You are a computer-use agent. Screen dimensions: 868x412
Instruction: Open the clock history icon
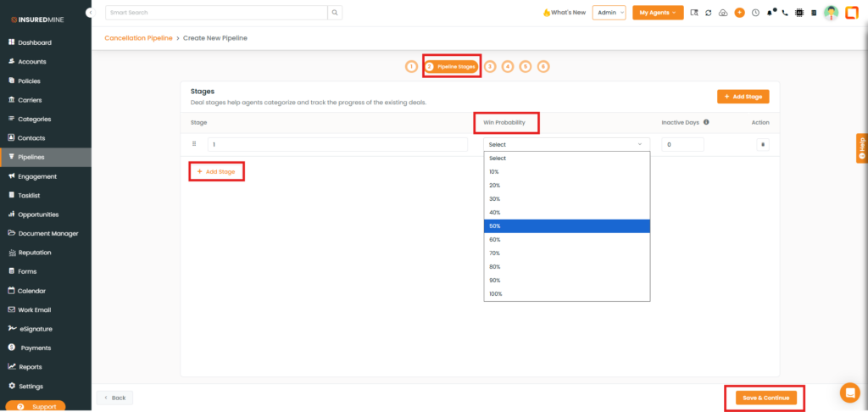pyautogui.click(x=754, y=13)
